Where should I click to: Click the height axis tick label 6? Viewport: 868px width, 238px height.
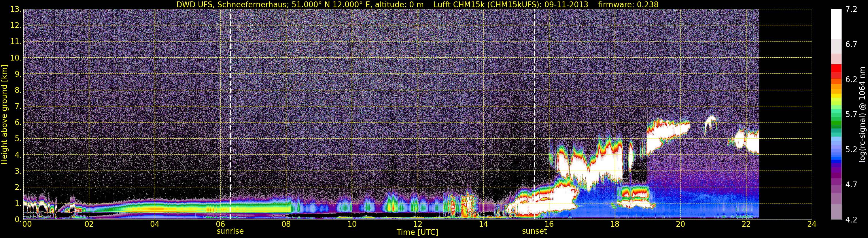click(18, 123)
